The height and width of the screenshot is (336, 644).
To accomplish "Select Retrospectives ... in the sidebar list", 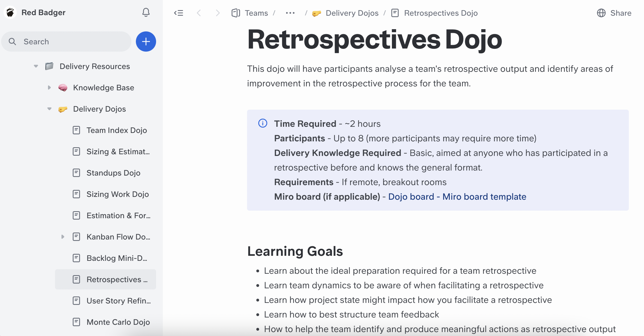I will [x=106, y=279].
